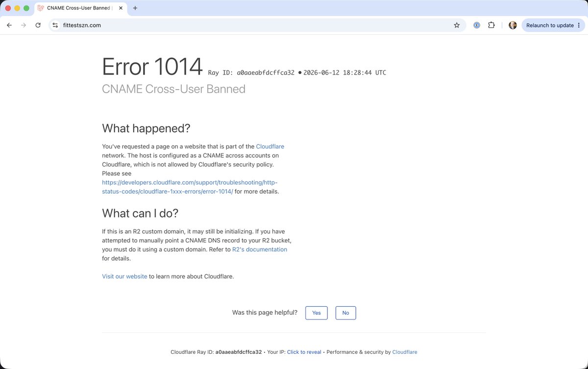
Task: Open site information icon in address bar
Action: click(x=55, y=25)
